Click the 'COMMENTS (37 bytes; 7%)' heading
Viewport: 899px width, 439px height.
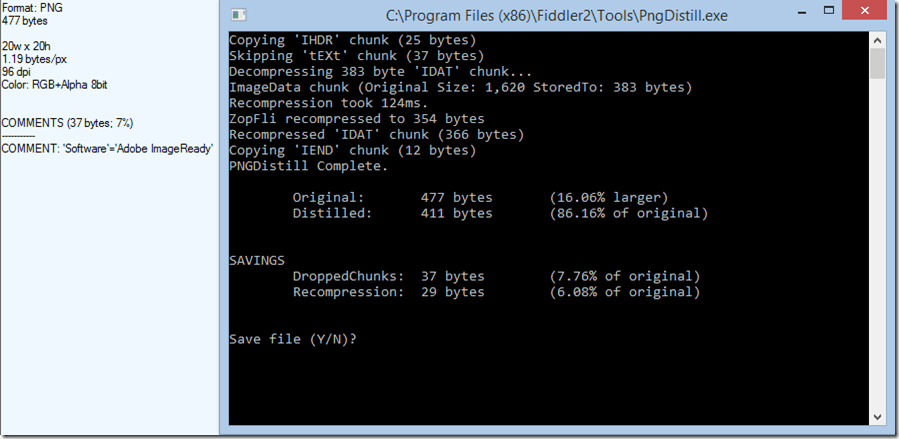67,123
